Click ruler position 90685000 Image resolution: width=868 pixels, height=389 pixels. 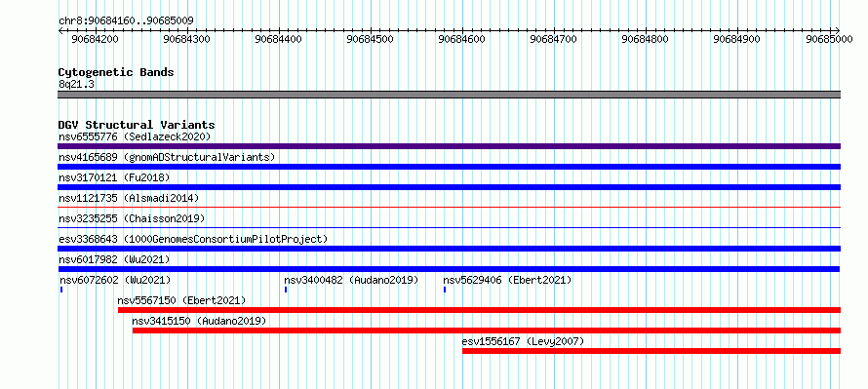click(829, 39)
